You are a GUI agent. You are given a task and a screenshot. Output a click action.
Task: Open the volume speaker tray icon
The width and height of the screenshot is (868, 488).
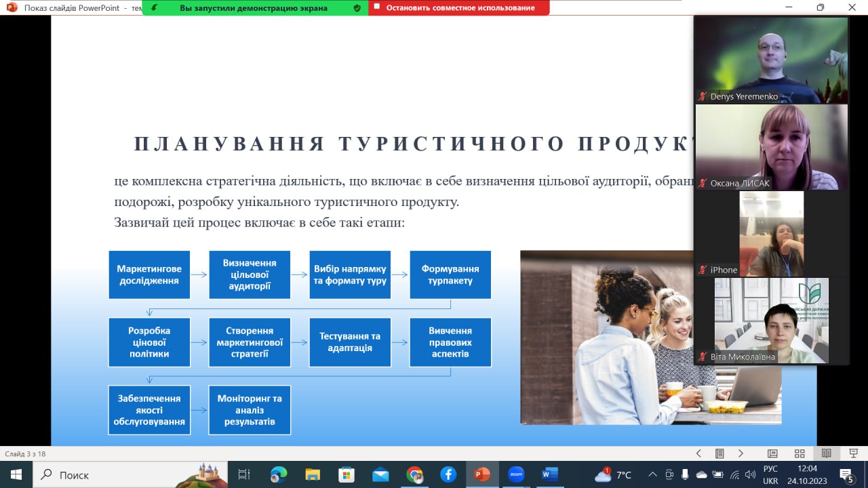[x=750, y=474]
